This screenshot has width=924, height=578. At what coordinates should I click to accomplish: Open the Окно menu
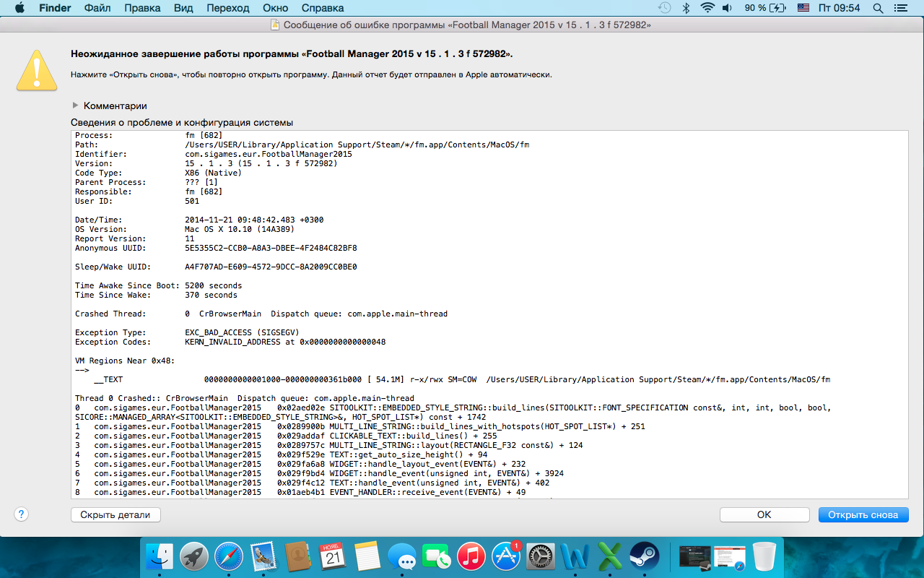click(x=275, y=8)
